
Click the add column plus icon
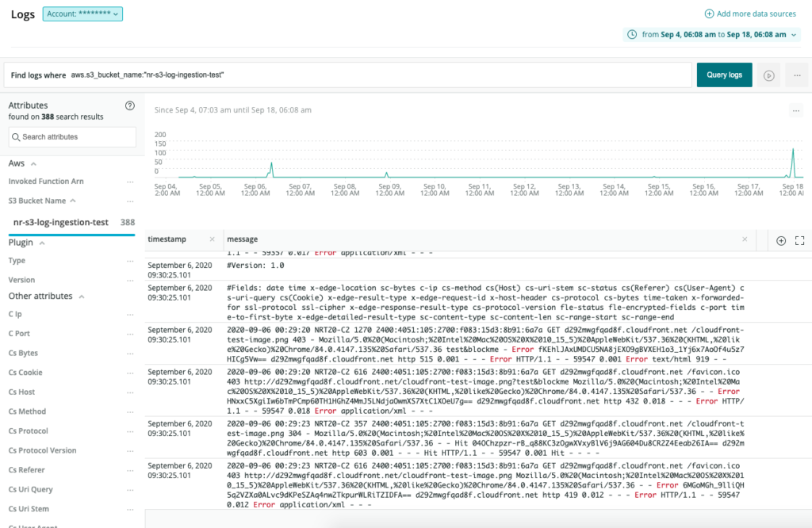781,240
